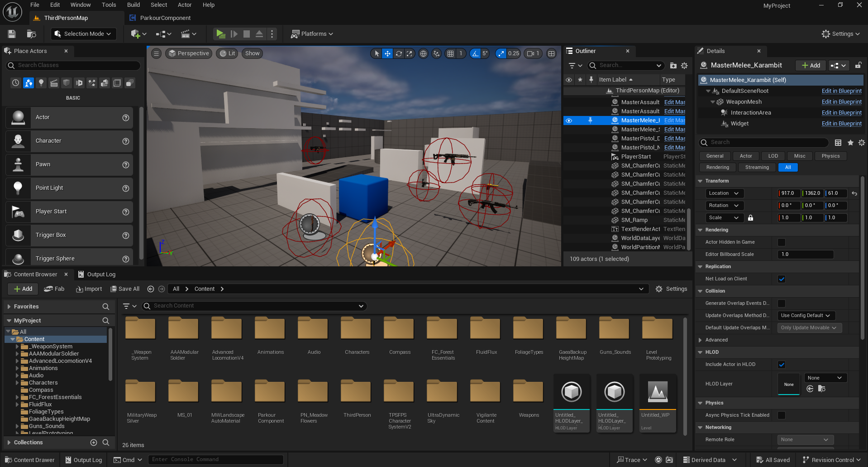Enable the Actor Hidden In Game checkbox
The image size is (868, 467).
point(781,242)
